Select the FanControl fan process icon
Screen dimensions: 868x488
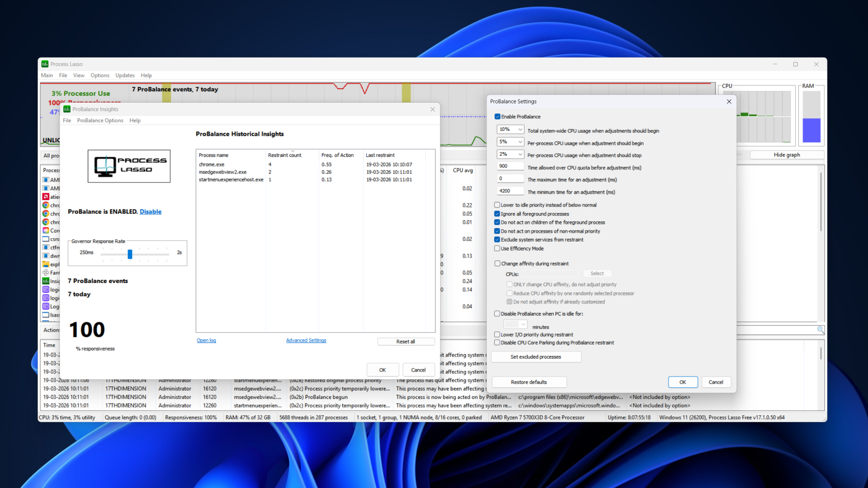[46, 272]
